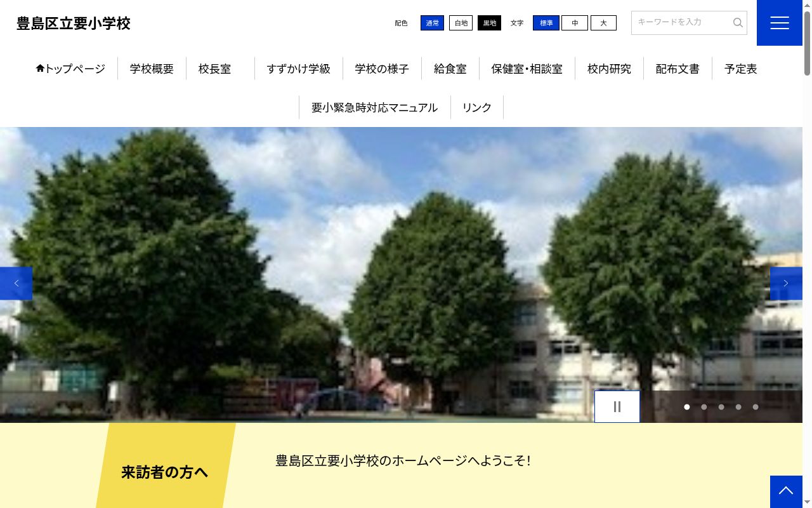Open すずかけ学級 menu item
Image resolution: width=812 pixels, height=508 pixels.
[x=298, y=69]
